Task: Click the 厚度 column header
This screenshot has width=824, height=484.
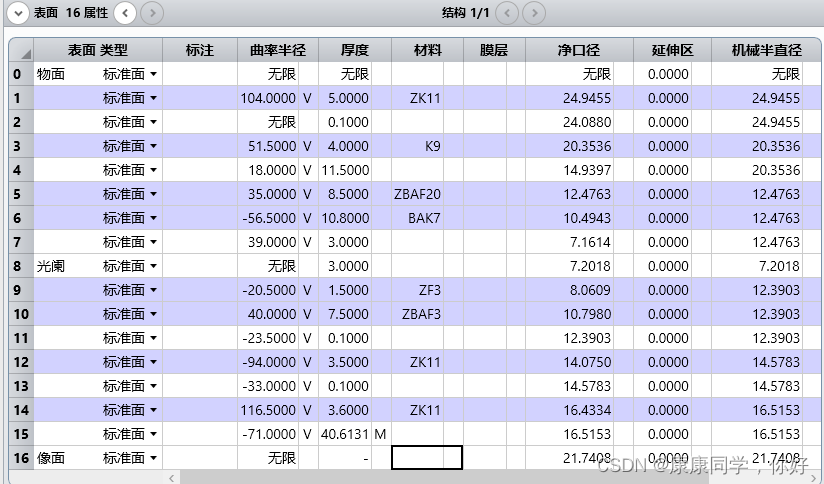Action: pyautogui.click(x=355, y=50)
